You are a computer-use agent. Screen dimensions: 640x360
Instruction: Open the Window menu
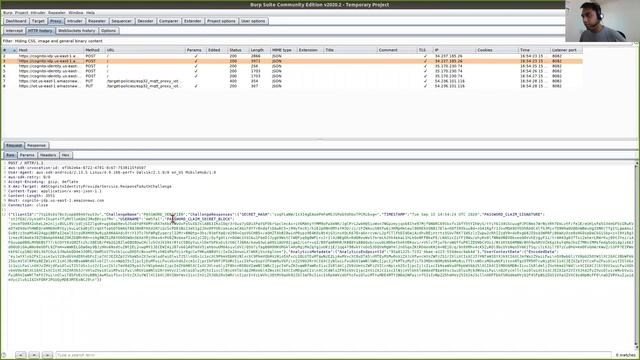point(76,13)
